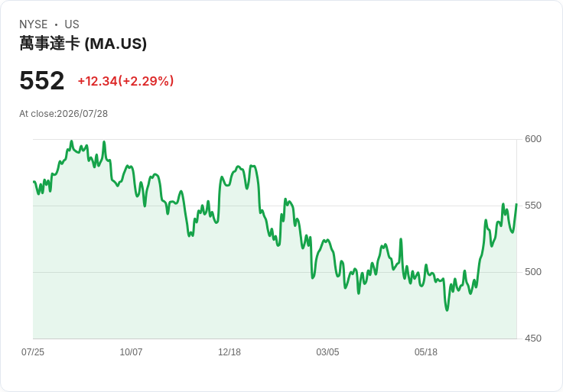Select the 10/07 date on x-axis

pyautogui.click(x=131, y=352)
